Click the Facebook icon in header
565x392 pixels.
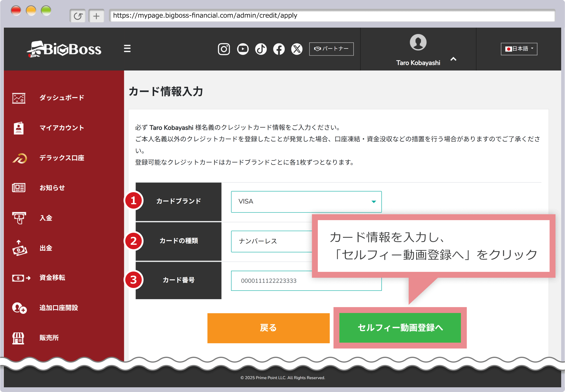tap(279, 49)
